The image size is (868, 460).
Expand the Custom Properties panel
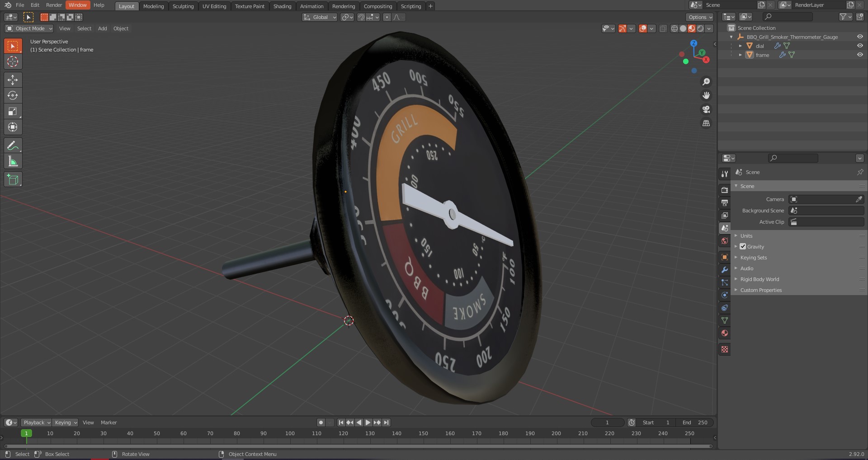pos(761,290)
